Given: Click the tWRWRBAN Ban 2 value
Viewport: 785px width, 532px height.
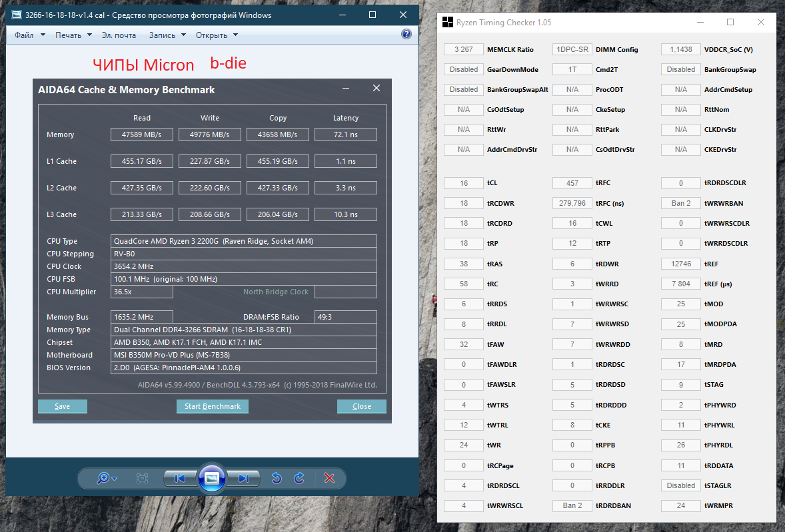Looking at the screenshot, I should (x=681, y=203).
